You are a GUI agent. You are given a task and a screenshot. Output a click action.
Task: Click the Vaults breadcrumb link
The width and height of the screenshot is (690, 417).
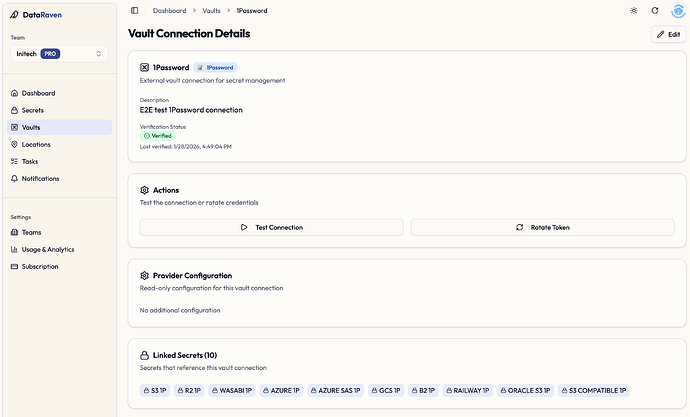(212, 10)
